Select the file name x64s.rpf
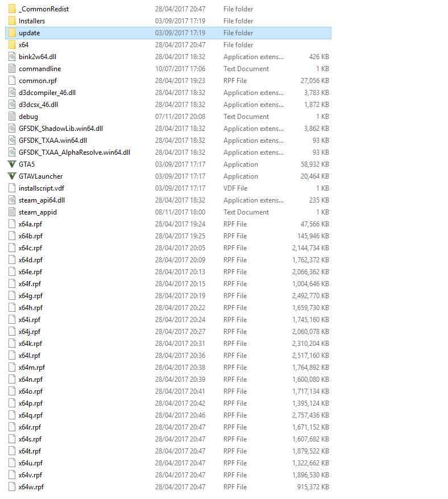The height and width of the screenshot is (499, 448). [30, 439]
